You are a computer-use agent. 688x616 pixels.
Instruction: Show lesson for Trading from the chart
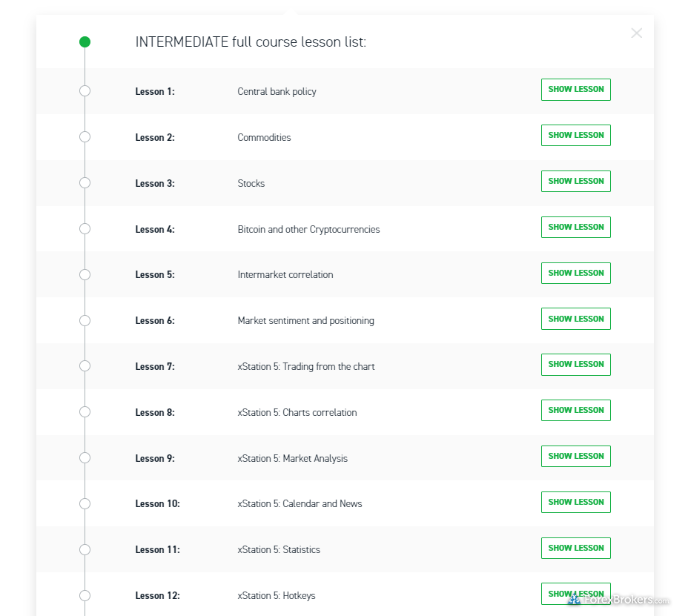(x=575, y=365)
